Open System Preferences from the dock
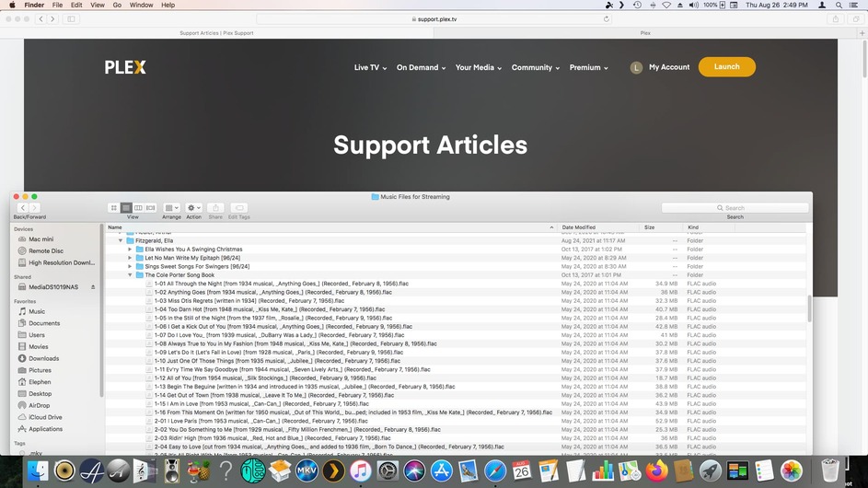 pos(388,471)
